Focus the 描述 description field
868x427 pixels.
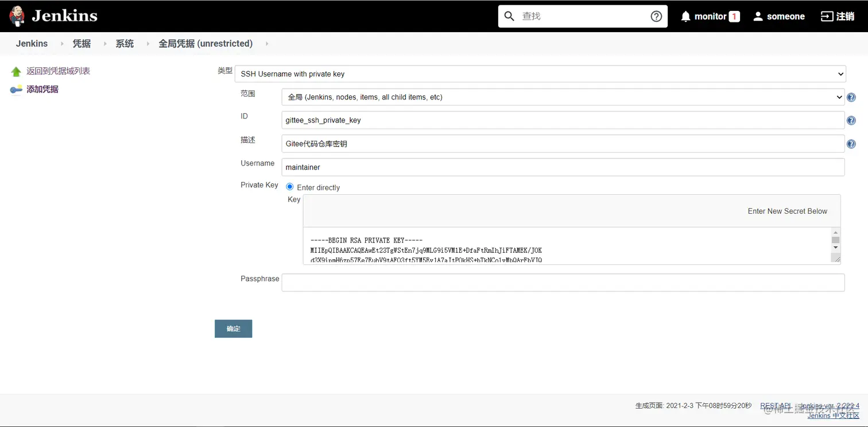[563, 144]
